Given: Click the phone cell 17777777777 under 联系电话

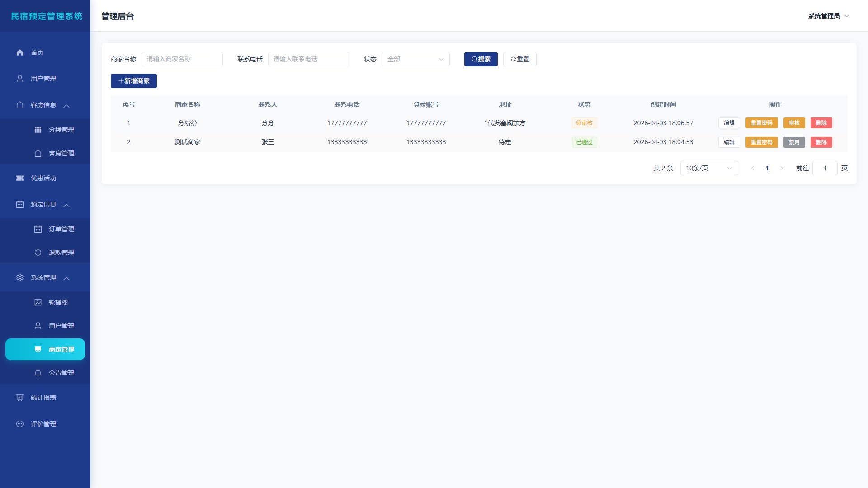Looking at the screenshot, I should tap(347, 123).
